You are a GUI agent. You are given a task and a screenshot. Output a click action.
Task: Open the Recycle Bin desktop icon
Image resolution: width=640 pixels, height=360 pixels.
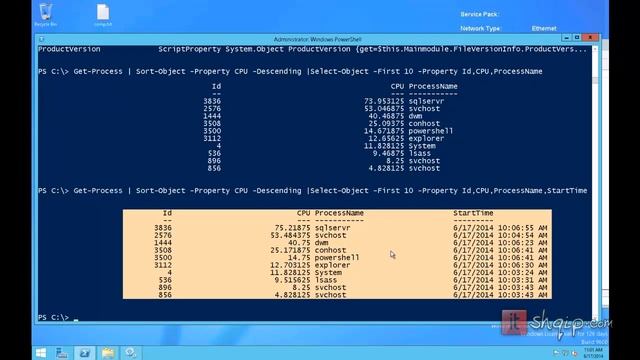pyautogui.click(x=46, y=15)
